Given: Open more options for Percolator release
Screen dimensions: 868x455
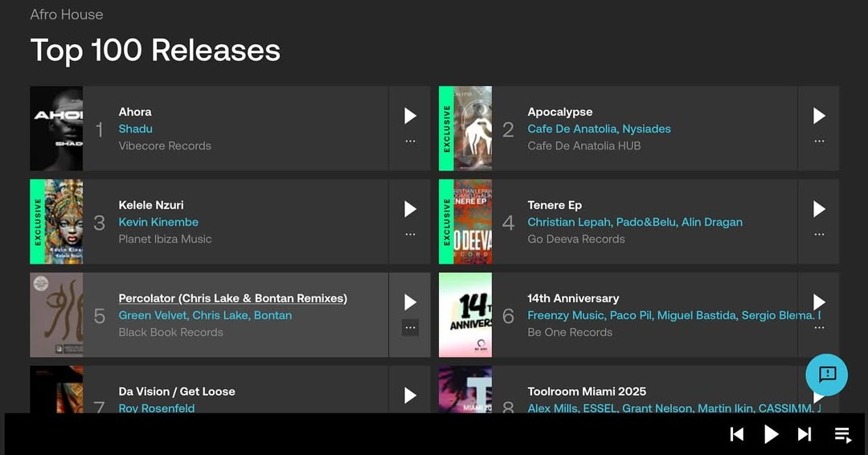Looking at the screenshot, I should [x=410, y=328].
